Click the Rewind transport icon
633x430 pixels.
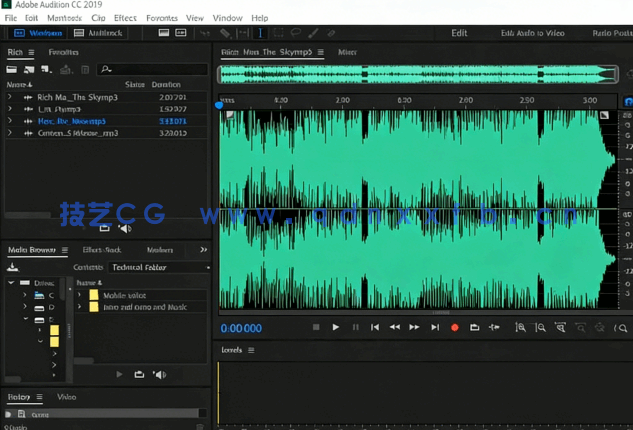point(395,327)
